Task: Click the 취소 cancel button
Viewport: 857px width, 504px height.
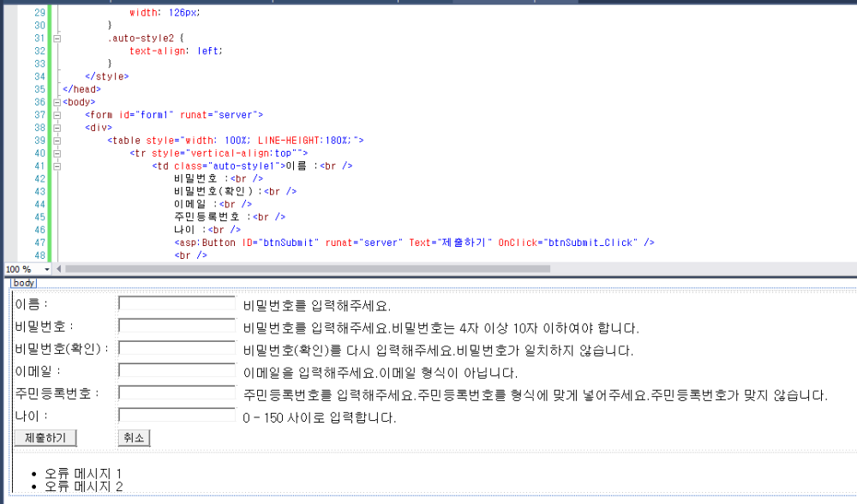Action: pyautogui.click(x=134, y=438)
